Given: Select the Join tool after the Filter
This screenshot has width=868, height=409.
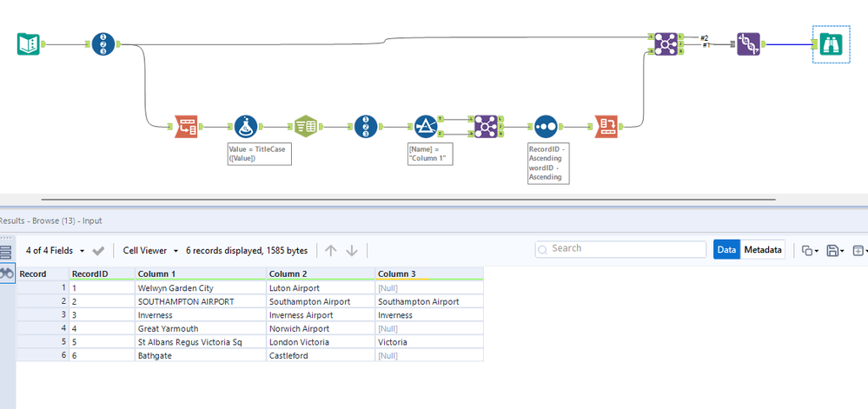Looking at the screenshot, I should click(x=486, y=127).
